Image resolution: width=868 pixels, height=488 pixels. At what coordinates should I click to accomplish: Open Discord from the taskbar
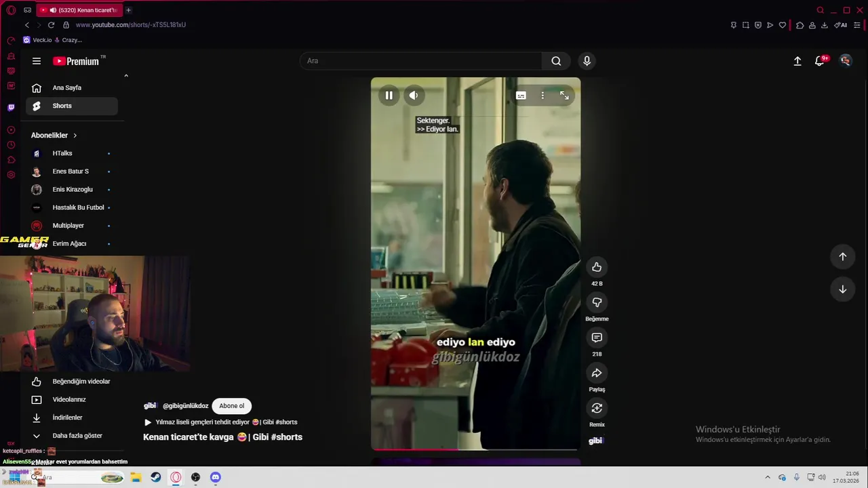pos(215,477)
